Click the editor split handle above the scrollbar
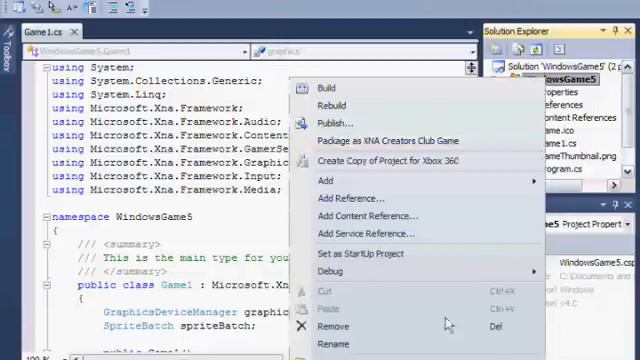 [471, 68]
